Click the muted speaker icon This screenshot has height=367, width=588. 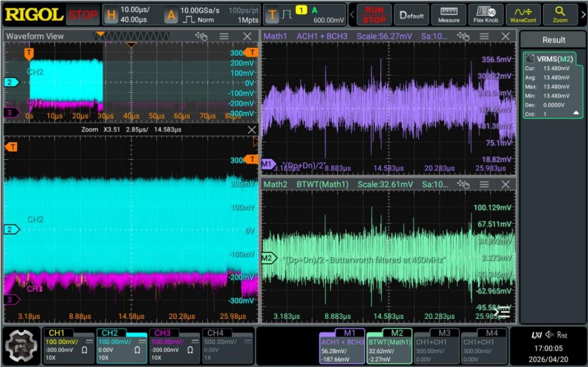[x=550, y=334]
